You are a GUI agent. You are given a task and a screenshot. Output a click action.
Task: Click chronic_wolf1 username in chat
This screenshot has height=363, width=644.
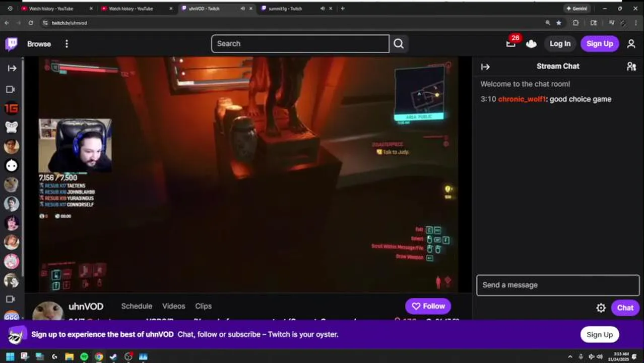(522, 99)
